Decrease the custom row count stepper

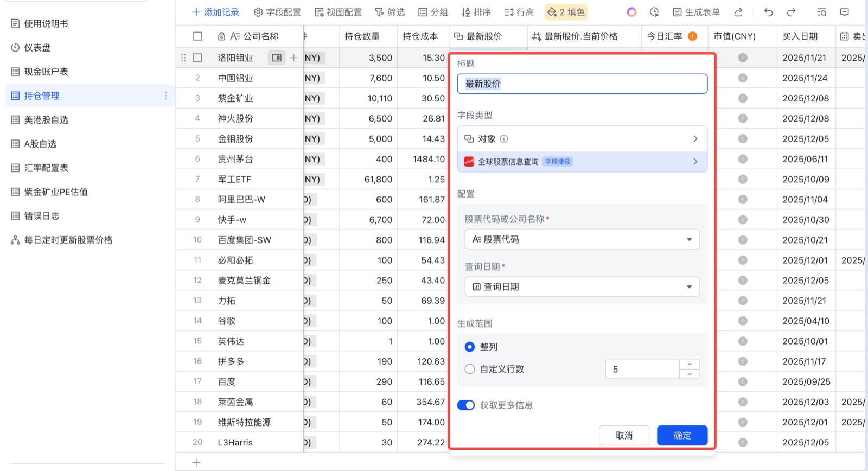click(x=690, y=374)
